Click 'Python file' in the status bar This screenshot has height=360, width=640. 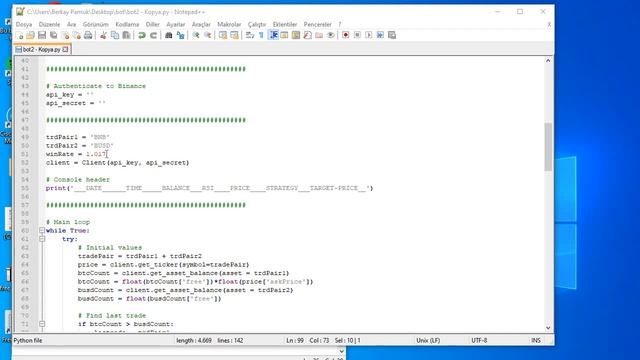point(28,340)
